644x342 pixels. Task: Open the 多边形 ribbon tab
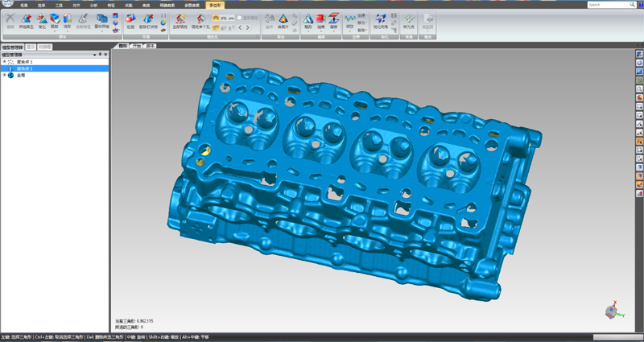[x=214, y=5]
